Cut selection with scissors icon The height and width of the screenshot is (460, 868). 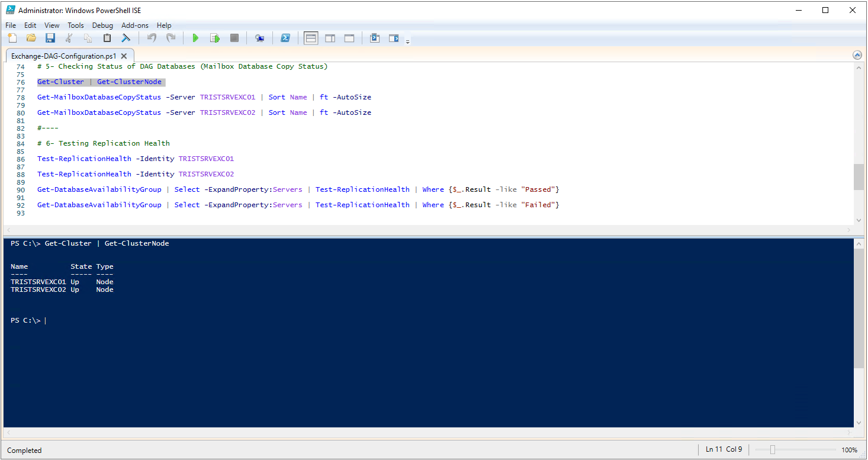click(x=69, y=38)
